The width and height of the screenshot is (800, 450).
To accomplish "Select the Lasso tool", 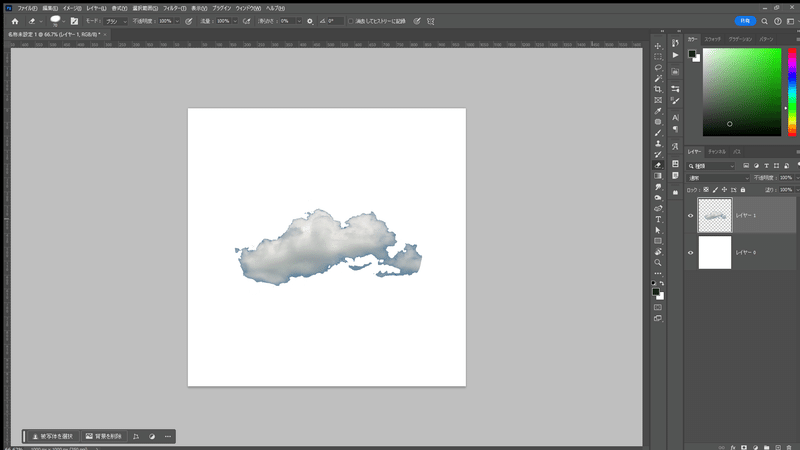I will [658, 67].
